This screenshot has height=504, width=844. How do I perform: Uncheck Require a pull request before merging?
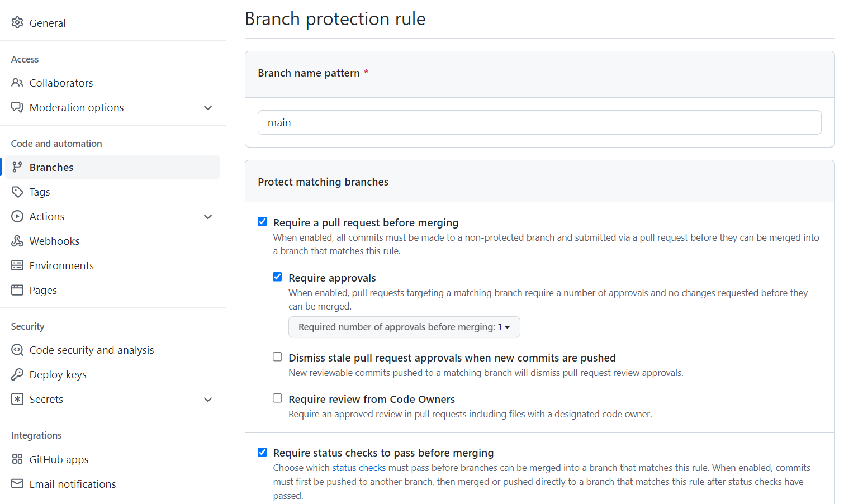tap(262, 222)
